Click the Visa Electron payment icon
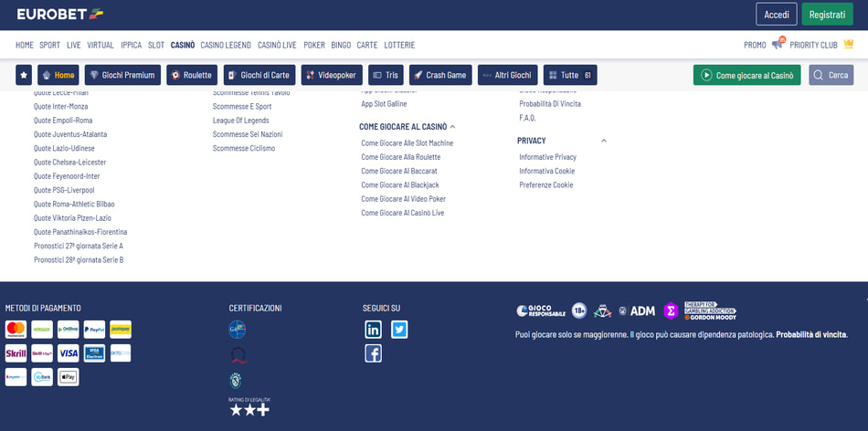 [95, 353]
